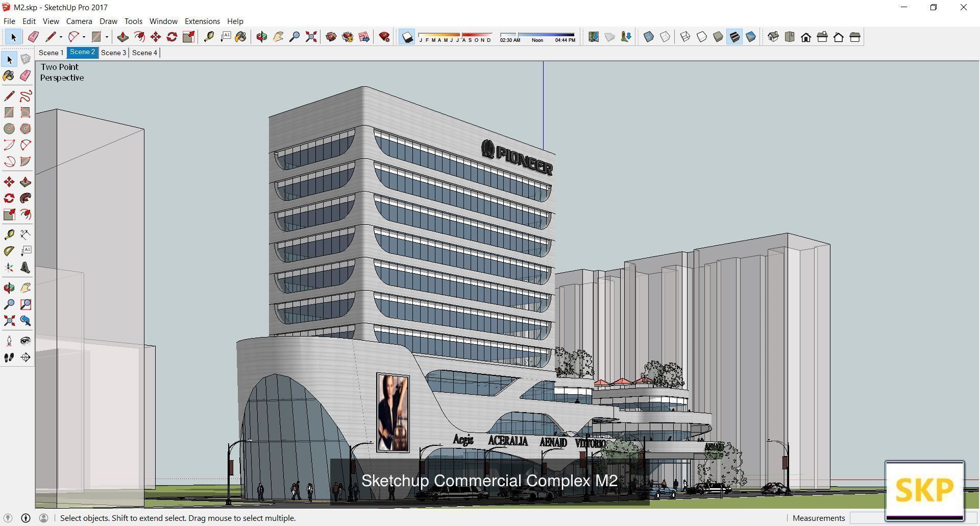Image resolution: width=980 pixels, height=526 pixels.
Task: Expand the Shape tool dropdown arrow
Action: [107, 37]
